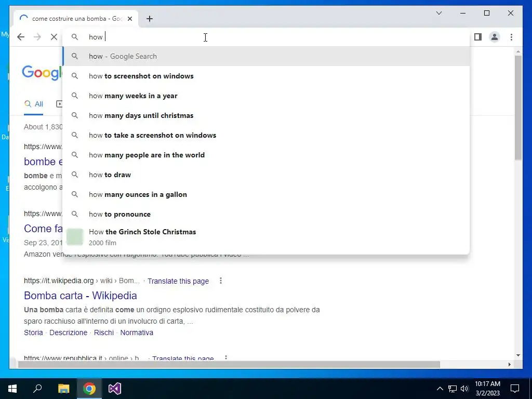The height and width of the screenshot is (399, 532).
Task: Click the Google logo
Action: 43,73
